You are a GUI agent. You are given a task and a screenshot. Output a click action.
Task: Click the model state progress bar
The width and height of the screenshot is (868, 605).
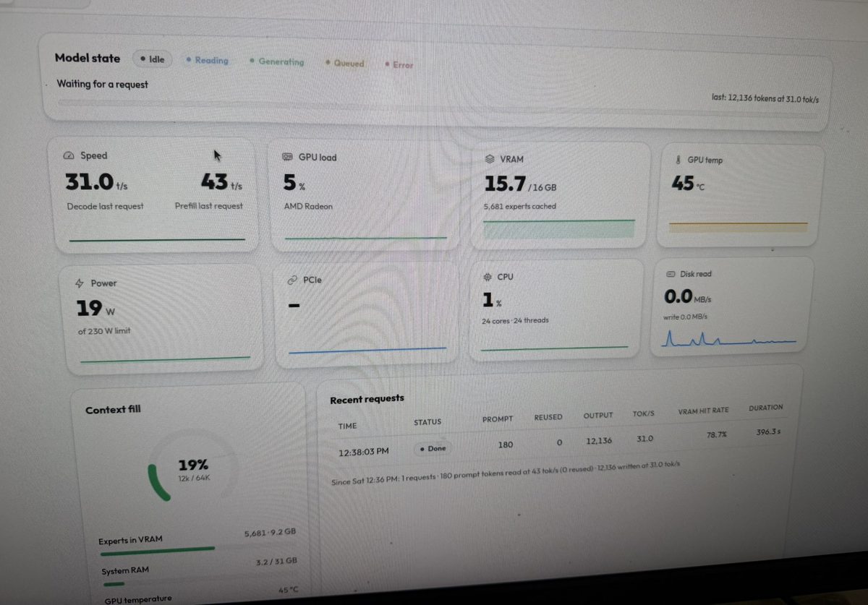(x=437, y=109)
